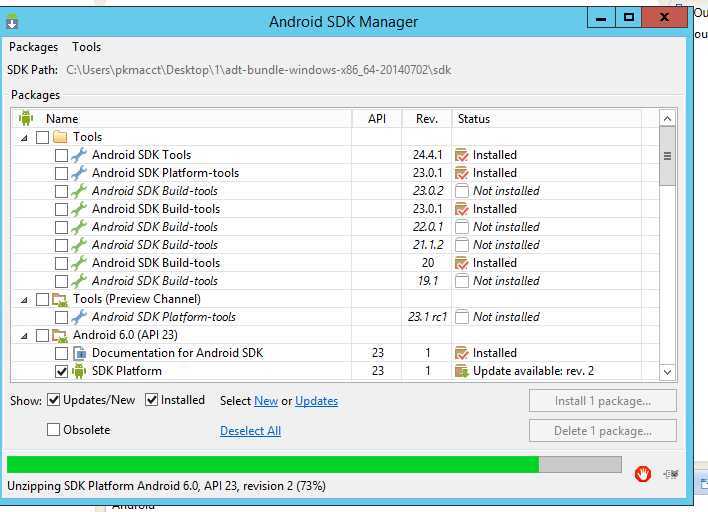Tick the Android SDK Tools checkbox
708x512 pixels.
click(61, 155)
